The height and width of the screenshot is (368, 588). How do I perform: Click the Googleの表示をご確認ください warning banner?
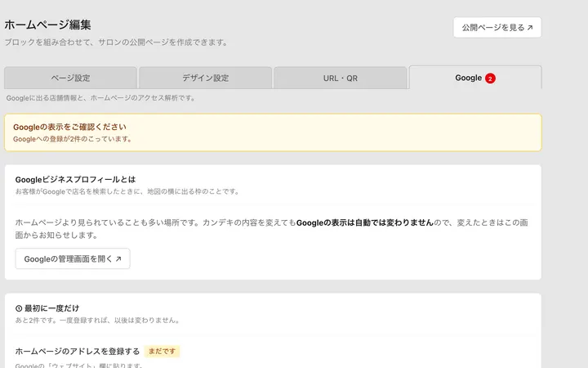273,132
